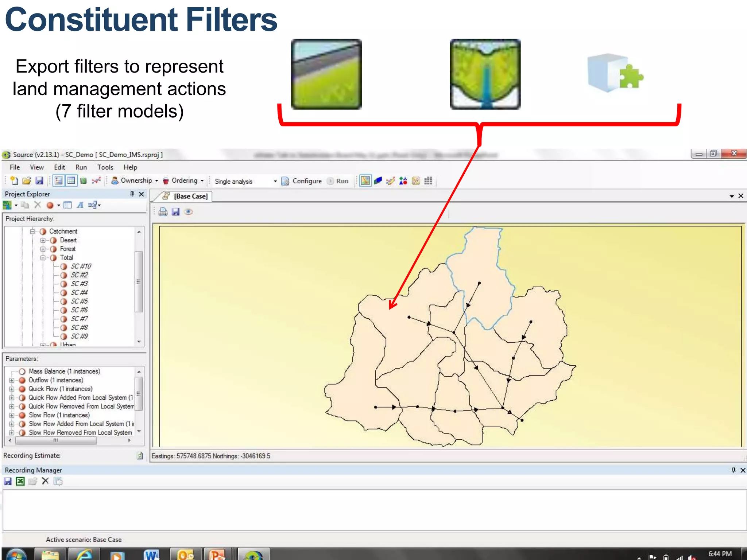The image size is (747, 560).
Task: Collapse the Catchment tree node
Action: pos(32,232)
